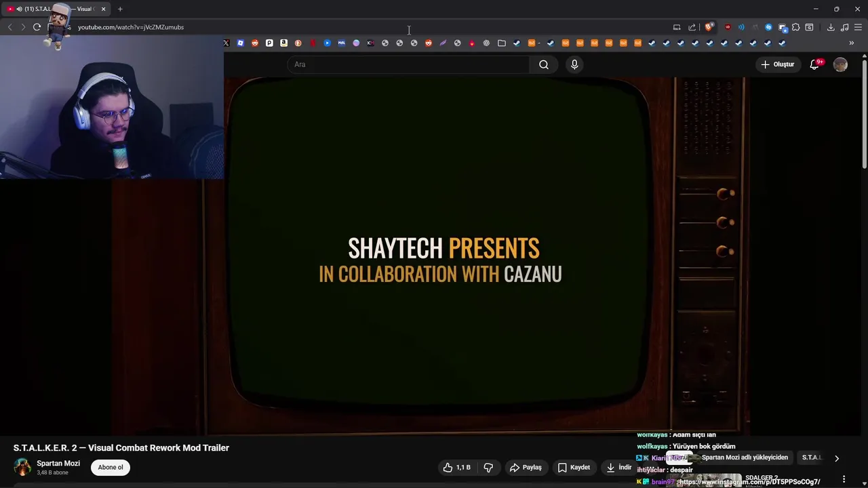Click the page vertical scrollbar

coord(864,115)
